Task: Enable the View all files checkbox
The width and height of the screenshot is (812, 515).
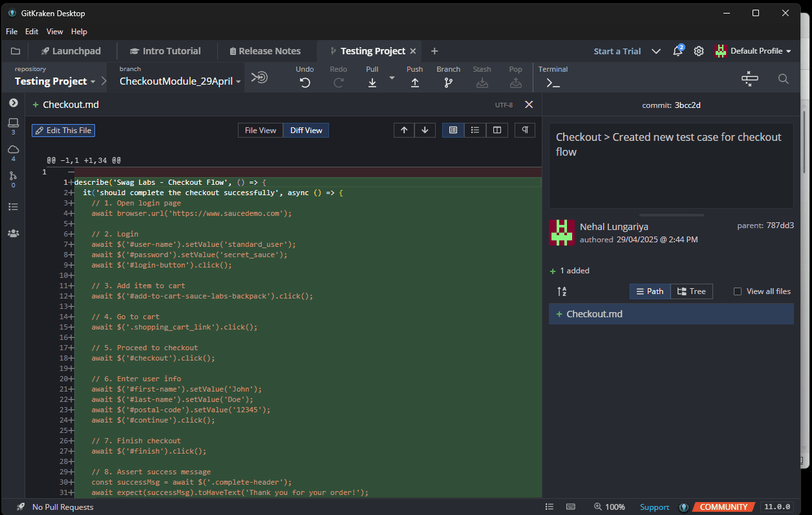Action: tap(738, 291)
